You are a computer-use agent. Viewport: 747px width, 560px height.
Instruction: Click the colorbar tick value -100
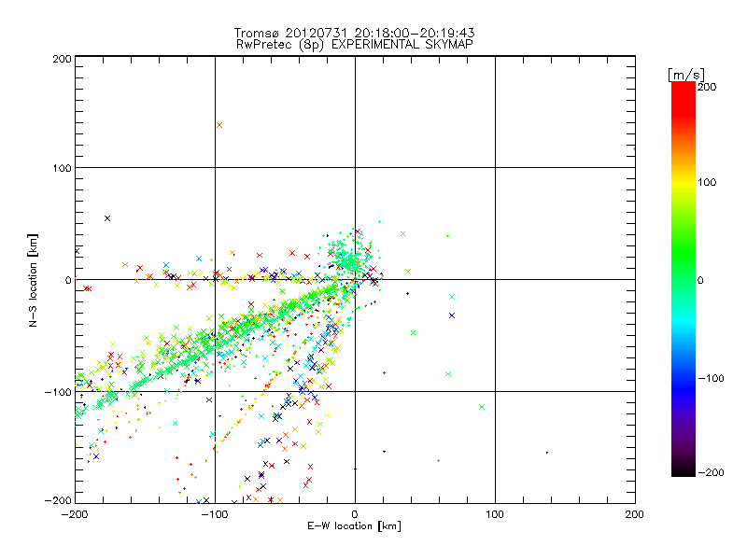pos(711,379)
